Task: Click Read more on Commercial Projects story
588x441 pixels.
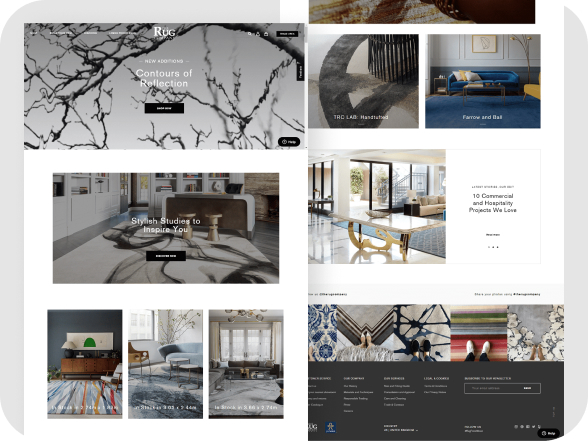Action: (x=493, y=235)
